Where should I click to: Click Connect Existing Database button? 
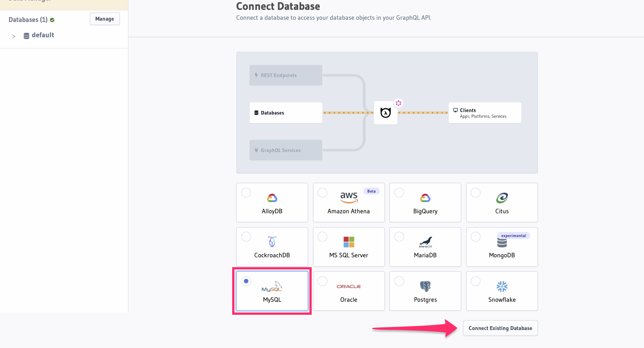[500, 328]
